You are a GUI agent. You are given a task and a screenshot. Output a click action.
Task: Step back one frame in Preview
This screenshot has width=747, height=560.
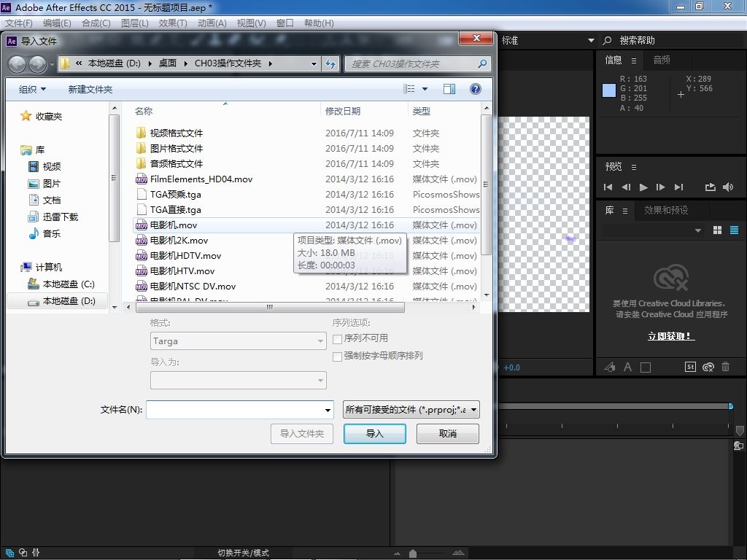(626, 187)
